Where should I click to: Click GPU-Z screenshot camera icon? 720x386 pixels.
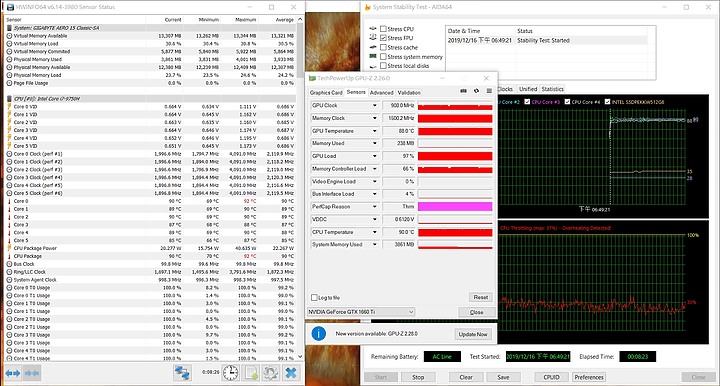click(x=463, y=91)
